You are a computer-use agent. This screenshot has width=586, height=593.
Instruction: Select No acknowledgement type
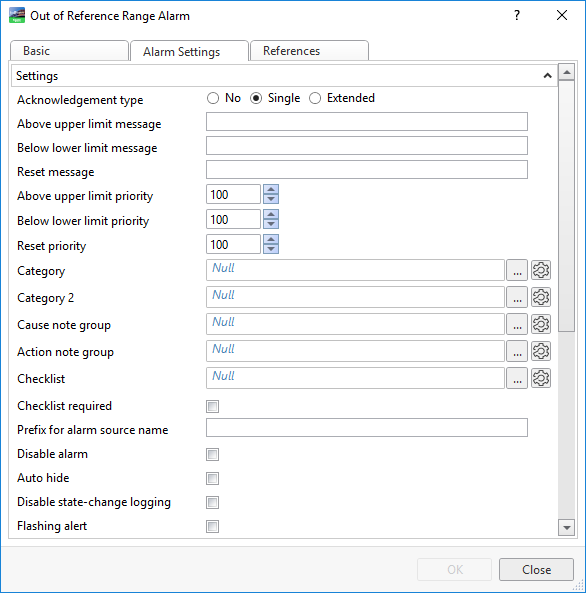point(213,98)
